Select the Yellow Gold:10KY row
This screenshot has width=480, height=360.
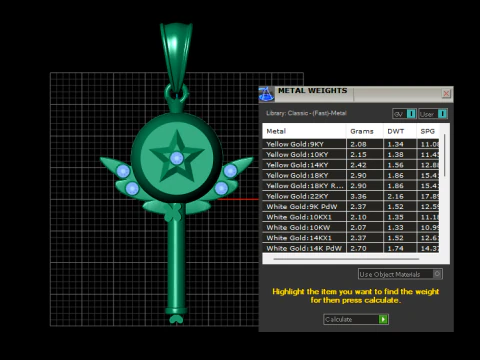tap(351, 155)
